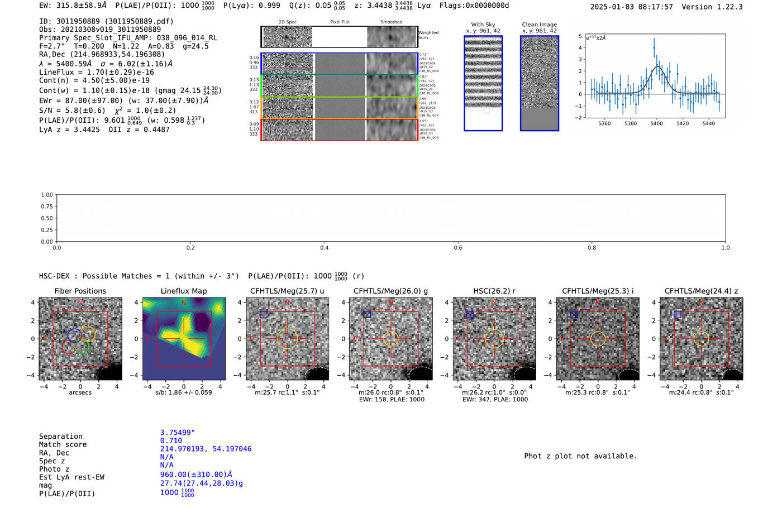Open the Lineflux Map panel
This screenshot has width=782, height=532.
pos(184,339)
